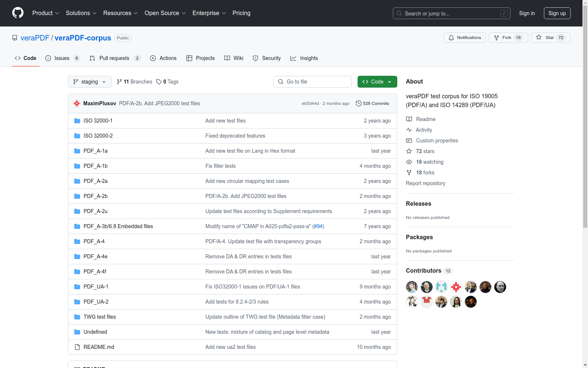Open the veraPDF-corpus repository link

point(83,38)
